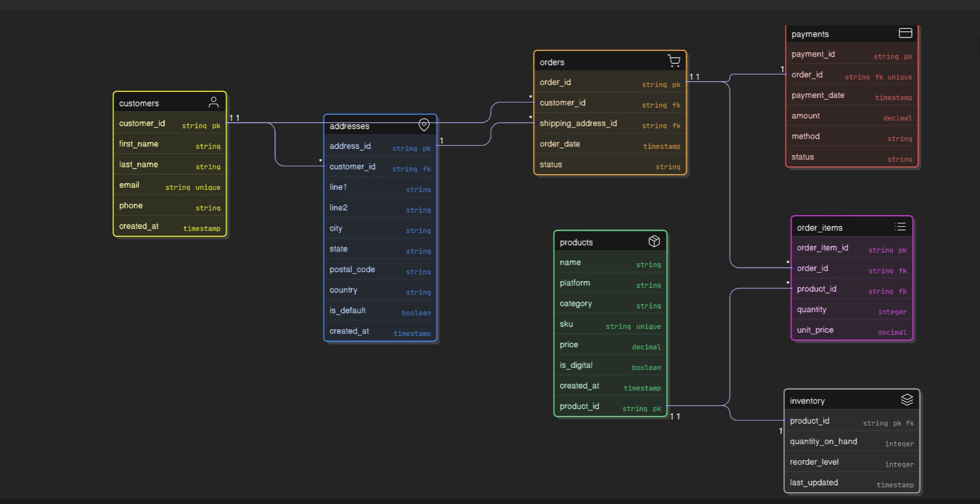980x504 pixels.
Task: Click the shopping cart icon on orders
Action: (x=674, y=61)
